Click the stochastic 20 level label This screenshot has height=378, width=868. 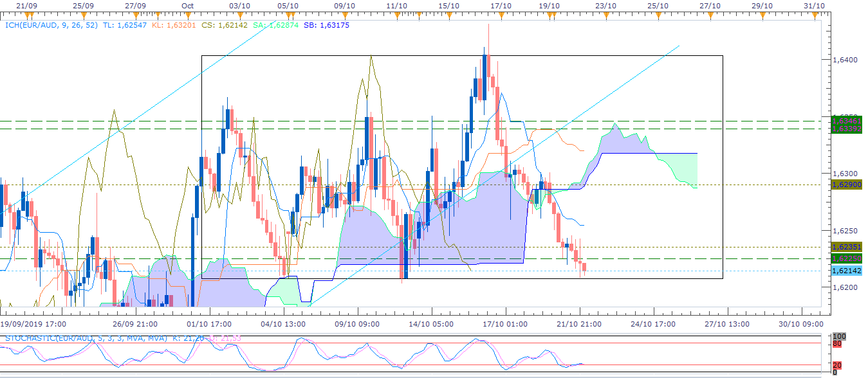[x=836, y=365]
